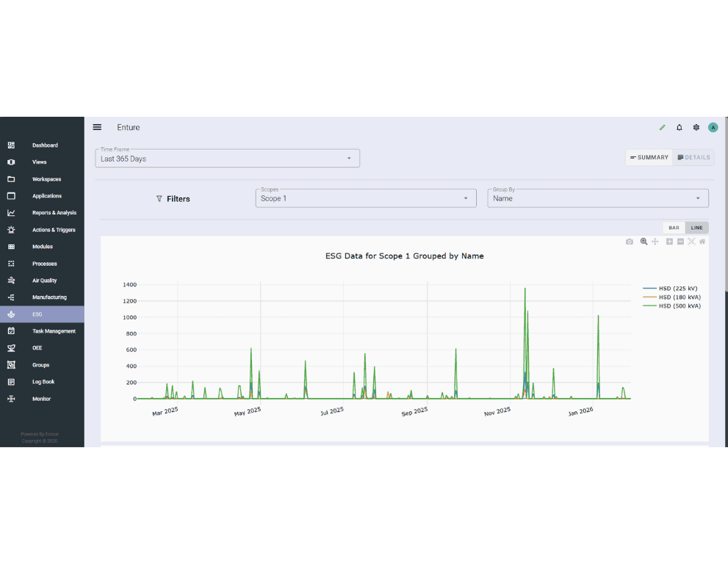
Task: Go to Task Management in the sidebar
Action: click(x=54, y=331)
